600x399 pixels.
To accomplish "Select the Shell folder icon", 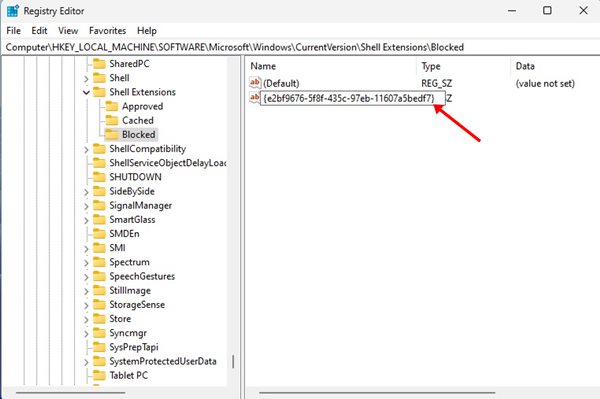I will [x=99, y=78].
